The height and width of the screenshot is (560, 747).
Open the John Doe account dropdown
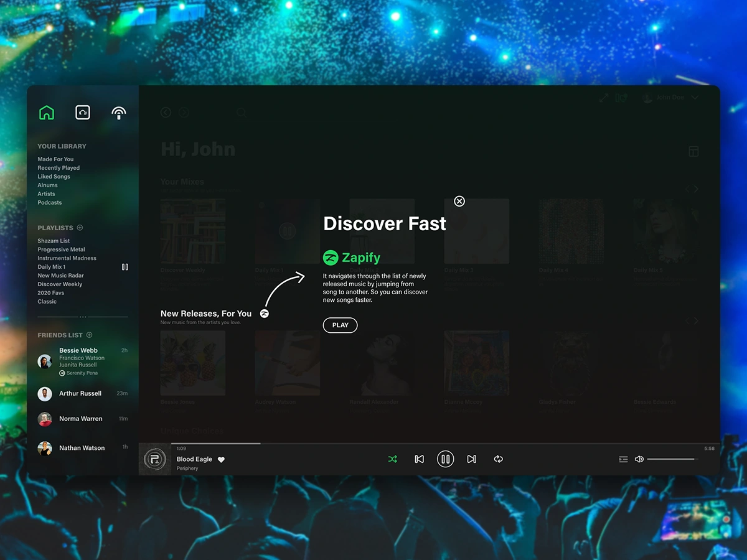(x=670, y=98)
